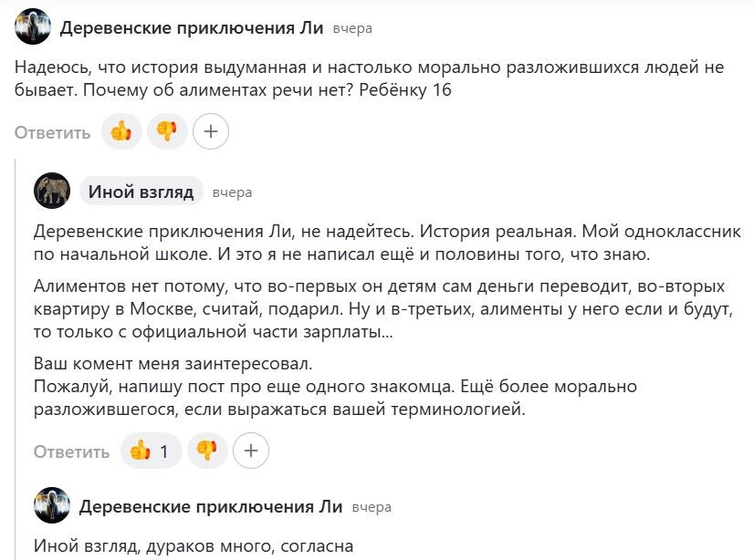Like the top comment with the thumbs-up icon

[121, 130]
